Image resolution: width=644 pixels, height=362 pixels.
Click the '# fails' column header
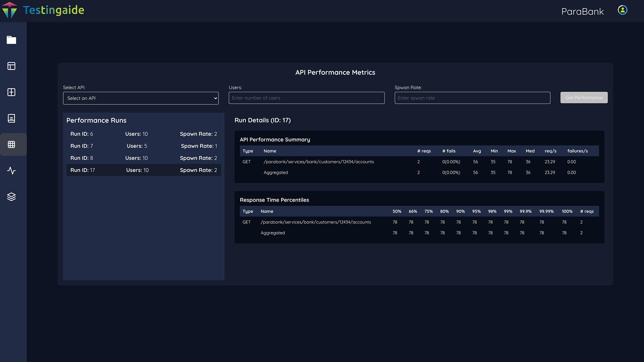point(449,151)
